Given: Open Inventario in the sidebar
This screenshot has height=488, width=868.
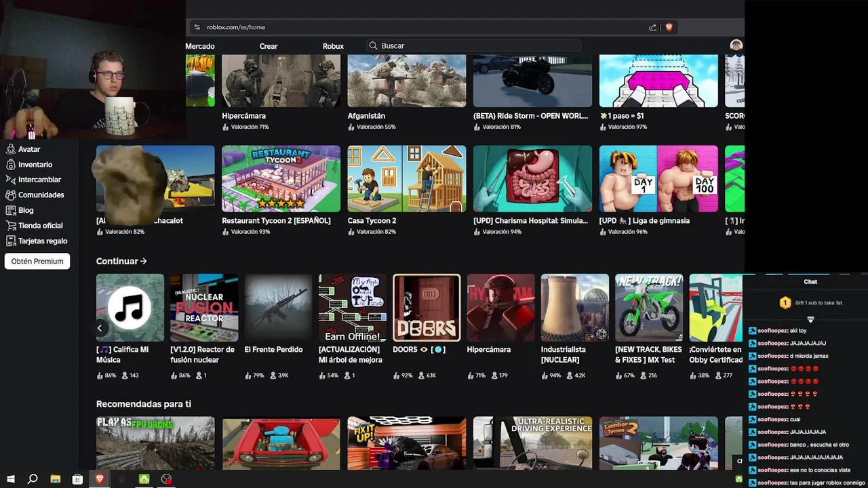Looking at the screenshot, I should [28, 165].
